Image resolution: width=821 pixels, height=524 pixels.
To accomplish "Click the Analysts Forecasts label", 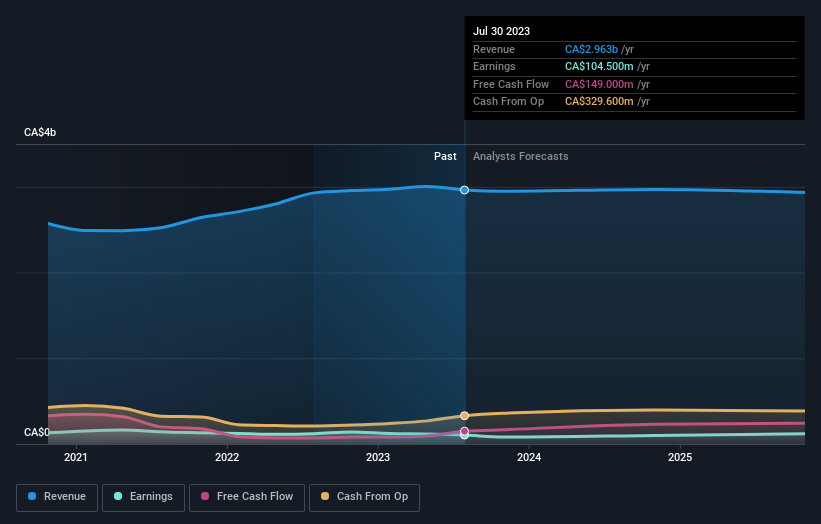I will point(520,156).
